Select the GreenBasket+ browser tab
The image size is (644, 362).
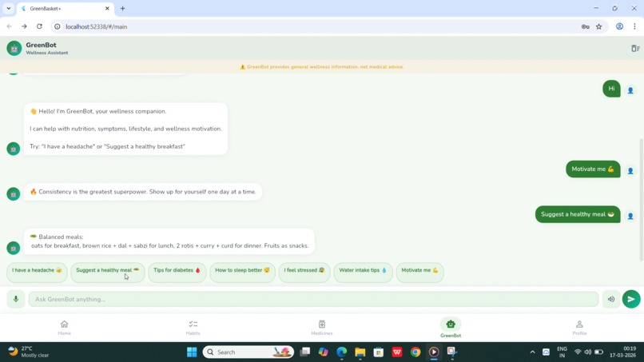[65, 8]
